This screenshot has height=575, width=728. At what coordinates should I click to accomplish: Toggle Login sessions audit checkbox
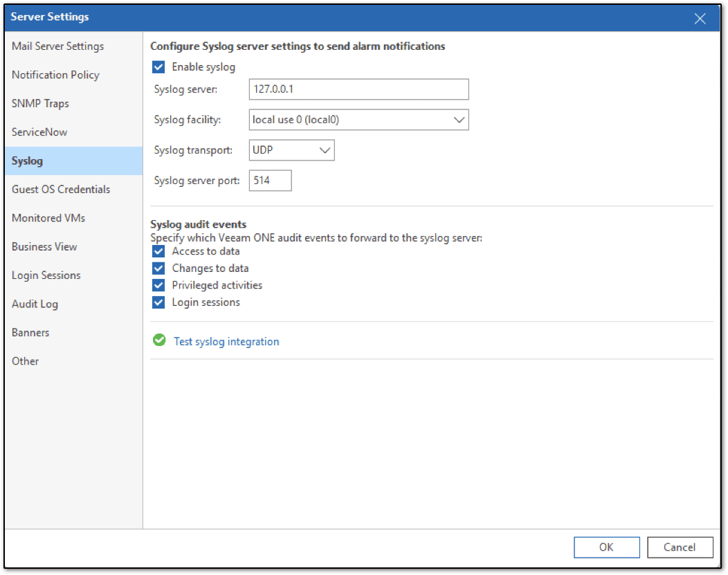[x=159, y=302]
